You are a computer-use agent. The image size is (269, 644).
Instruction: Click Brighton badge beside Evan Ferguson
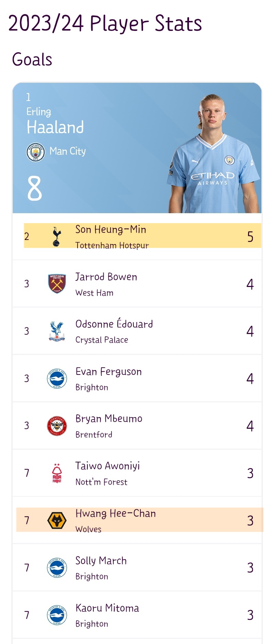[57, 378]
